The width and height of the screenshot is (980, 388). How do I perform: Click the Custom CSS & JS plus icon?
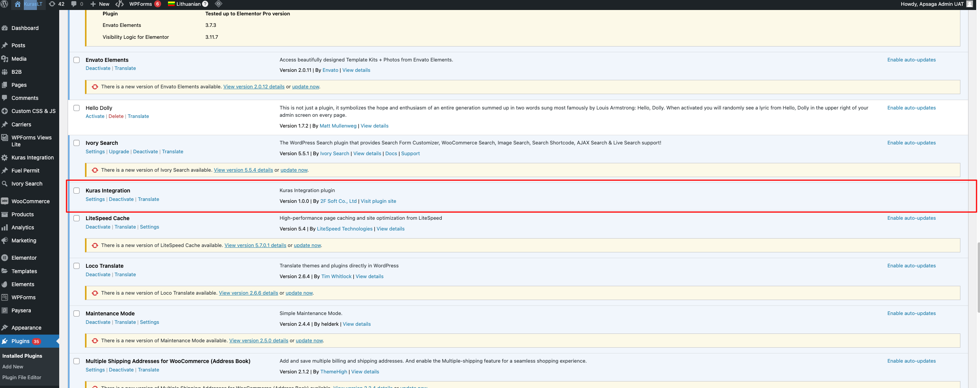5,111
